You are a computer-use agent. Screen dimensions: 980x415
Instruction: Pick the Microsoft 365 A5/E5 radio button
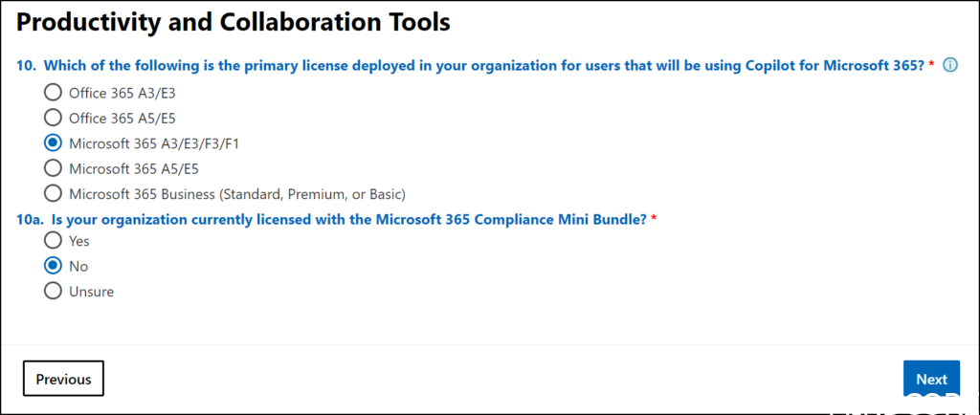(53, 168)
